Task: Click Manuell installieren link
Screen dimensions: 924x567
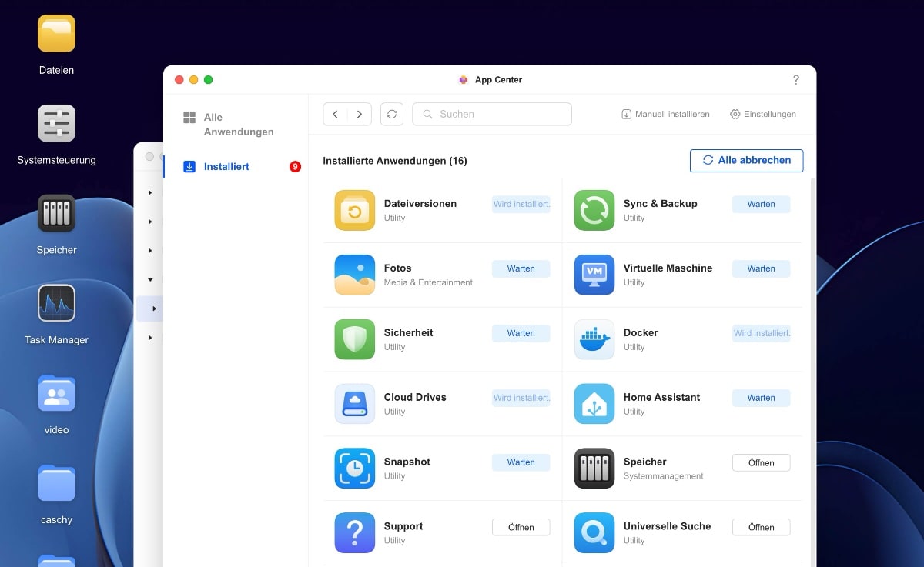Action: click(665, 114)
